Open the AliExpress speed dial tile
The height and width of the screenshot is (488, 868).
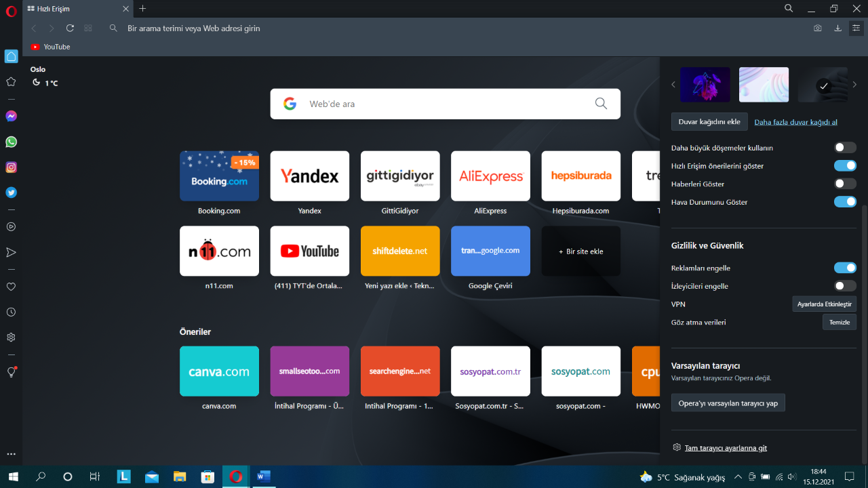pos(490,176)
